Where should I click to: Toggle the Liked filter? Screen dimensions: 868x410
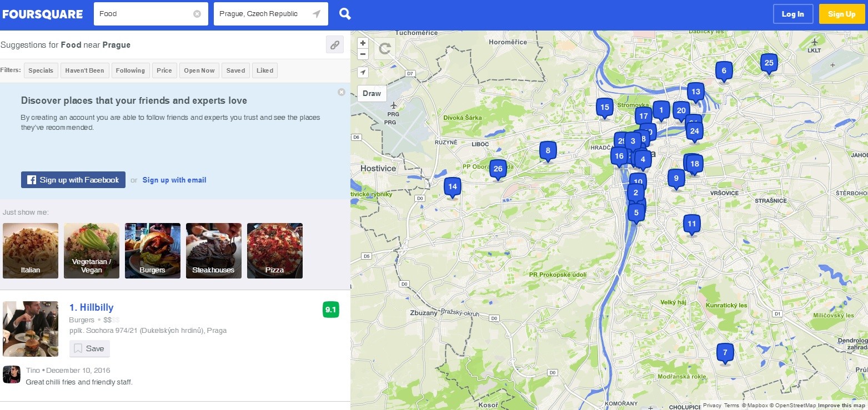click(x=265, y=70)
